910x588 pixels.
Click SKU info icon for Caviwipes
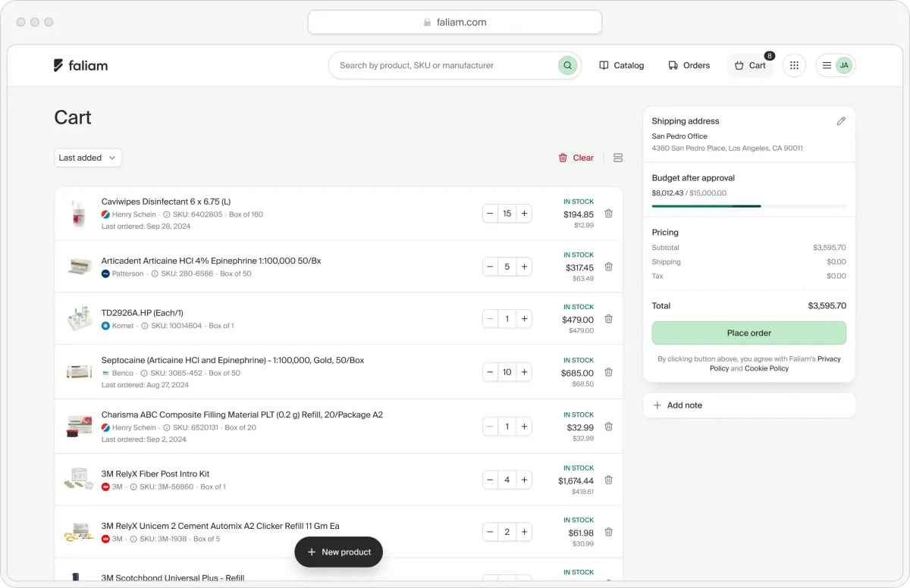tap(167, 214)
